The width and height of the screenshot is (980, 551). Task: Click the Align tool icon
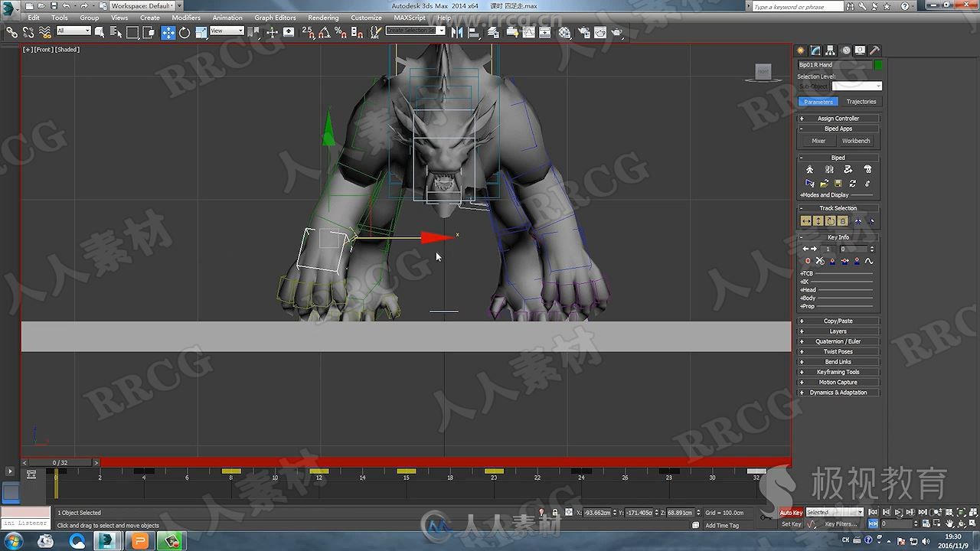473,32
